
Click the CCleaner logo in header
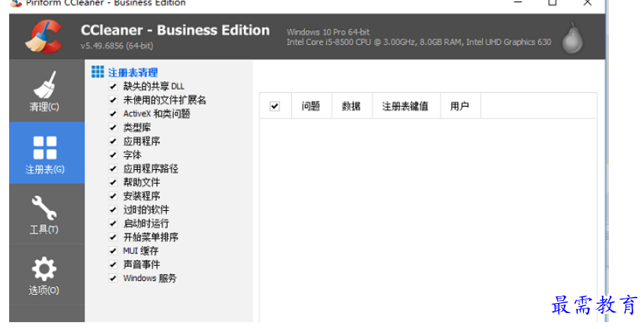click(44, 37)
